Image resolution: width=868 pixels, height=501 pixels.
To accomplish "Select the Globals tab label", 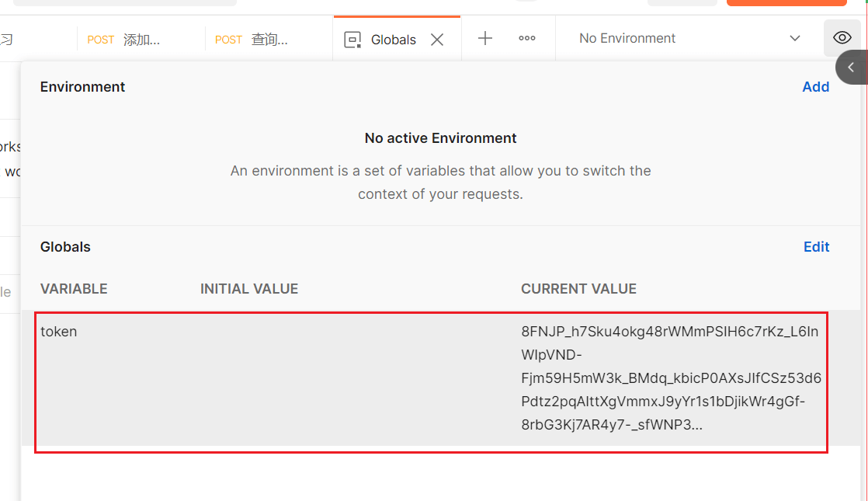I will pos(394,40).
